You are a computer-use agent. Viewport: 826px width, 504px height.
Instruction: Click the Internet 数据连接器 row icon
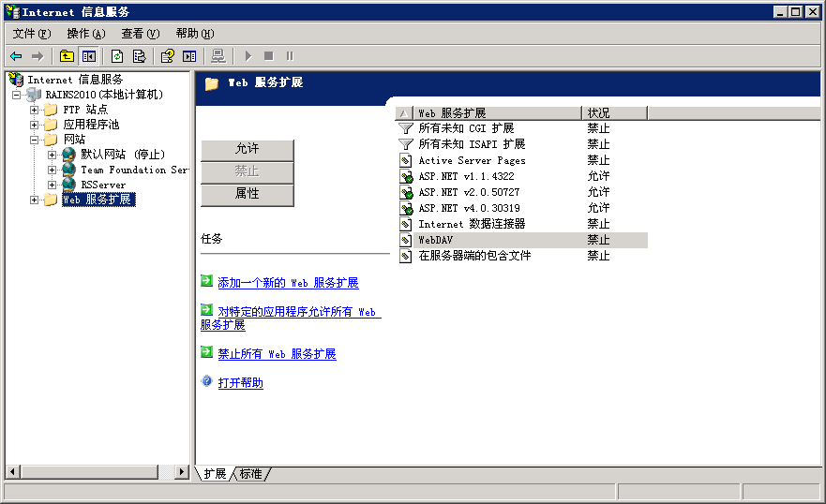[406, 225]
